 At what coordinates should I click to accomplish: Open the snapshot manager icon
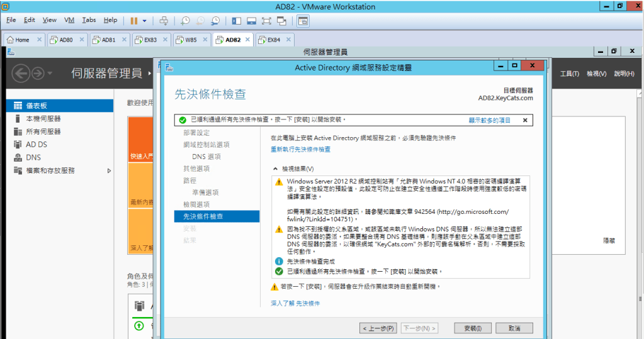(x=215, y=20)
